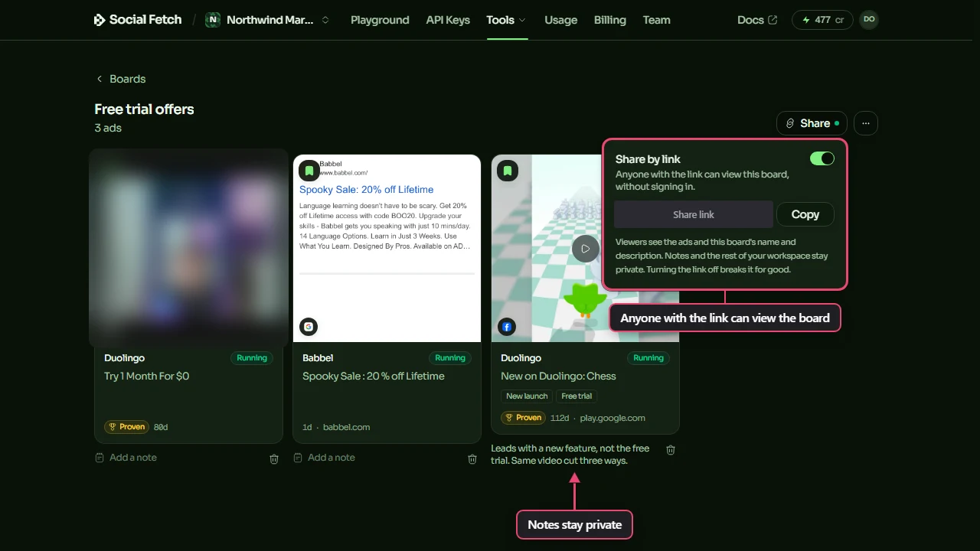Navigate to the Team page
This screenshot has width=980, height=551.
657,20
